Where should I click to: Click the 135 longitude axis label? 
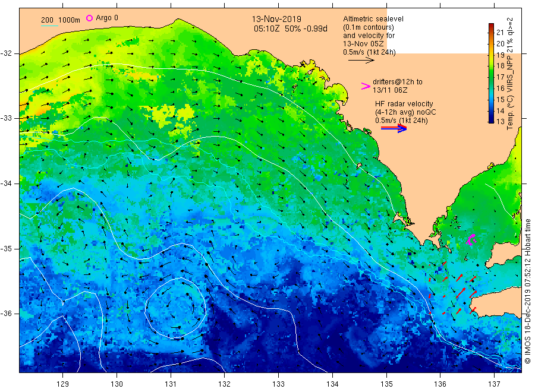pos(386,384)
